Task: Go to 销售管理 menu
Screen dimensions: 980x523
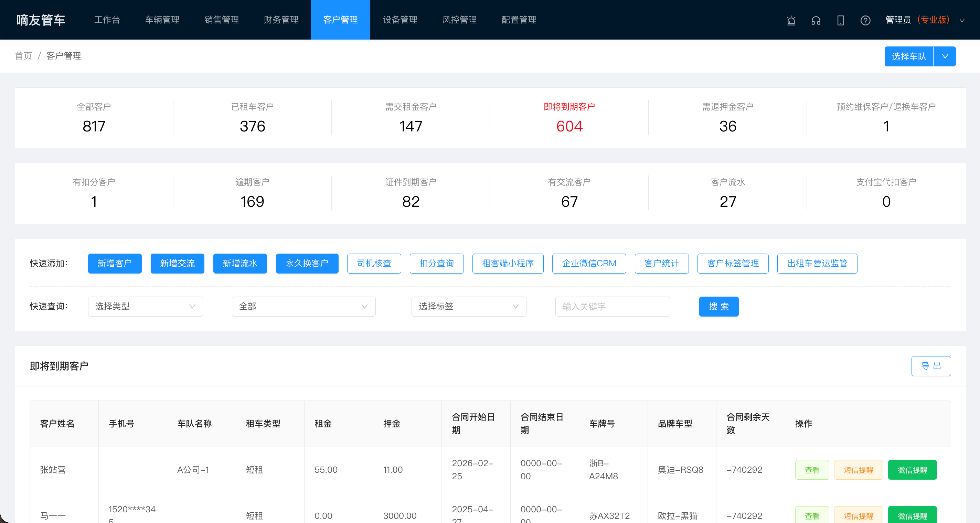Action: pyautogui.click(x=222, y=20)
